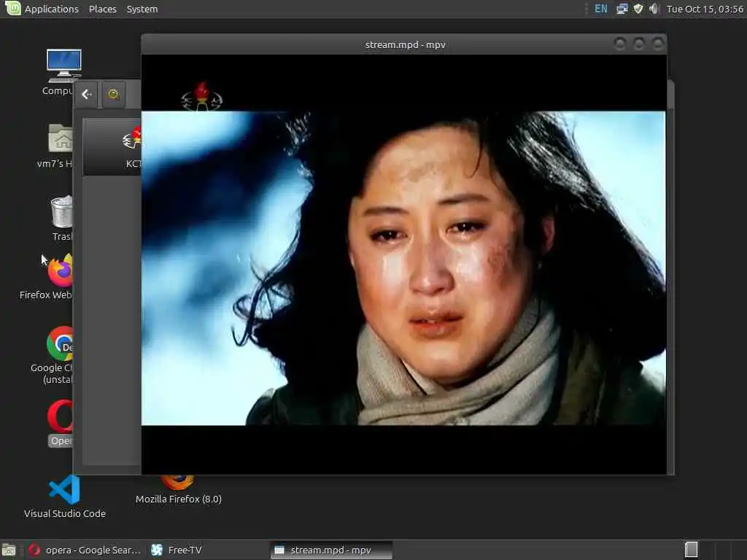This screenshot has width=747, height=560.
Task: Click the EN keyboard layout indicator
Action: (x=601, y=9)
